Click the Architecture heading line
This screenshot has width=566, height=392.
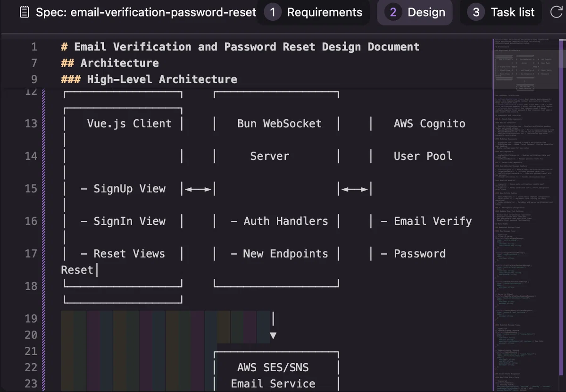coord(110,63)
